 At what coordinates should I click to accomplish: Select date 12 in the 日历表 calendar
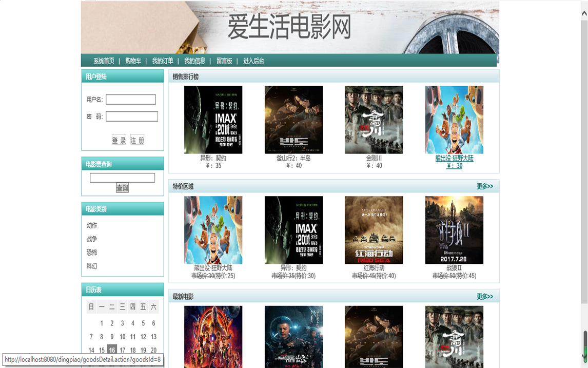(x=143, y=337)
